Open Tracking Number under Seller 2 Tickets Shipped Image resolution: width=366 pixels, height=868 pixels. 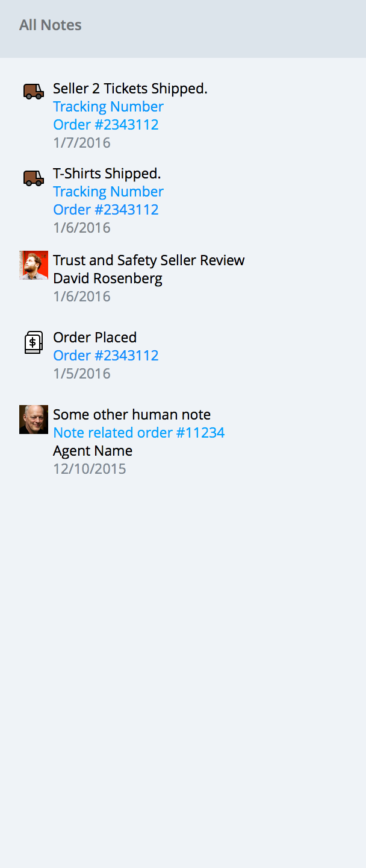[x=108, y=107]
